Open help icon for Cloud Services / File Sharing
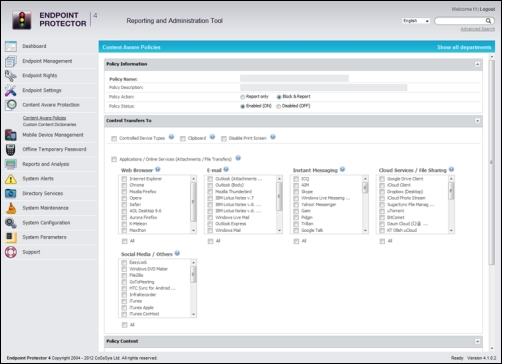Screen dimensions: 509x364 click(x=451, y=169)
